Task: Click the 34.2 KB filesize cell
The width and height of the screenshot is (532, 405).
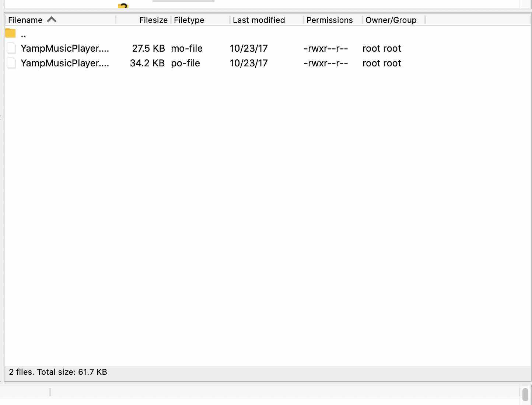Action: (147, 63)
